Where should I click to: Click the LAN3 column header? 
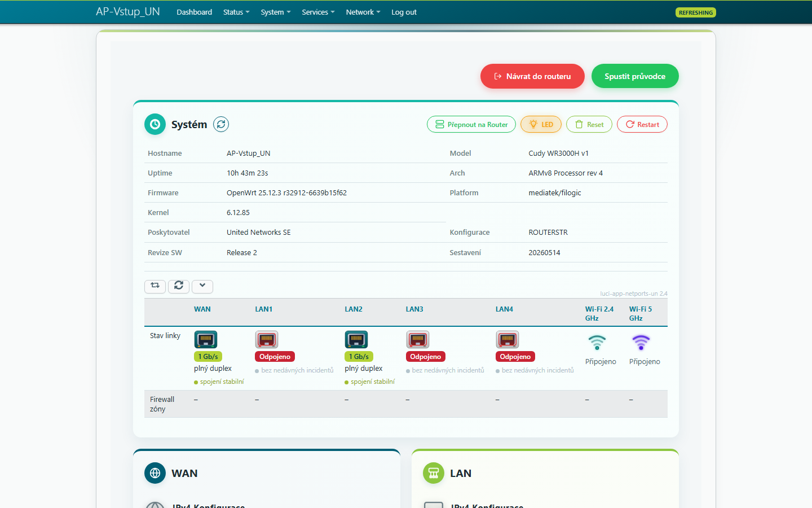pos(414,309)
